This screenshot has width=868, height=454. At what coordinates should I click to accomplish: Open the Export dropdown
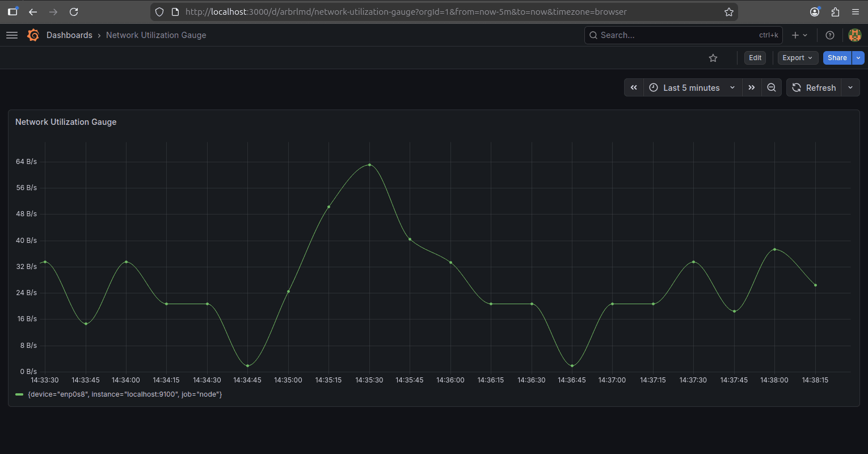click(798, 58)
